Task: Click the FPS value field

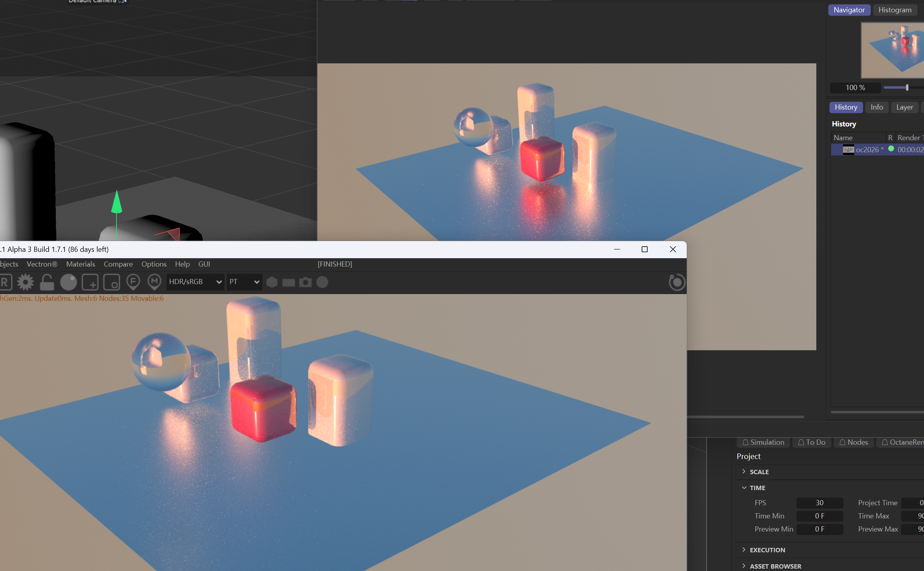Action: tap(819, 502)
